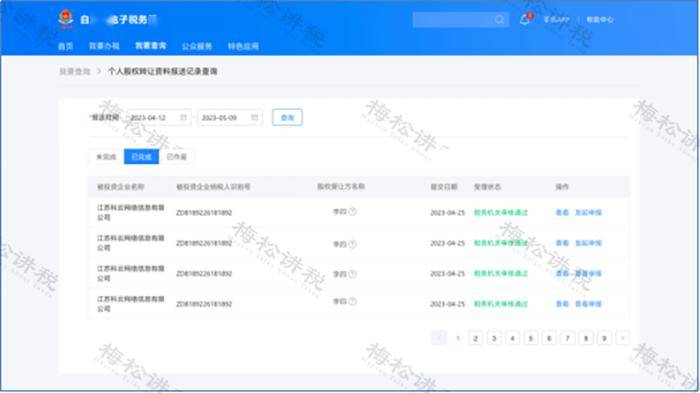
Task: Go to page 3 in pagination
Action: point(494,338)
